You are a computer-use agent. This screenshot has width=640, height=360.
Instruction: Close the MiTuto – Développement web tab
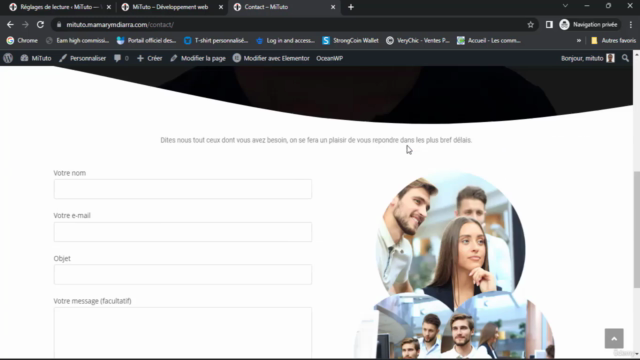[221, 7]
